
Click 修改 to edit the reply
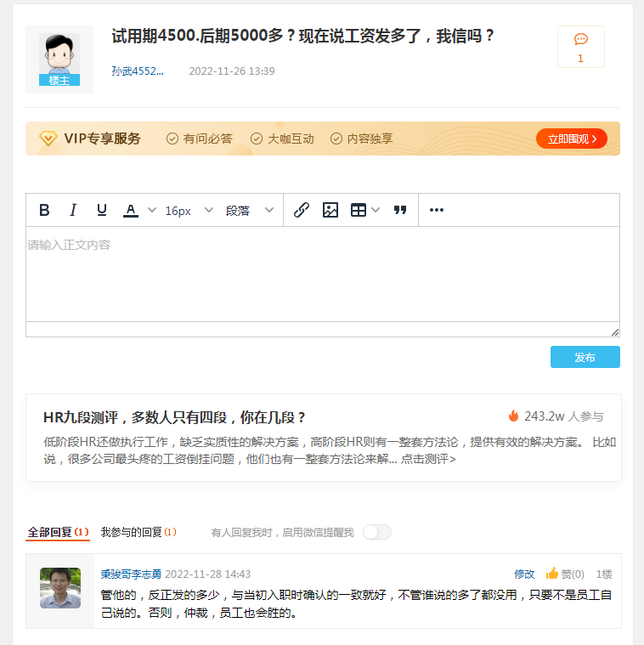point(524,574)
